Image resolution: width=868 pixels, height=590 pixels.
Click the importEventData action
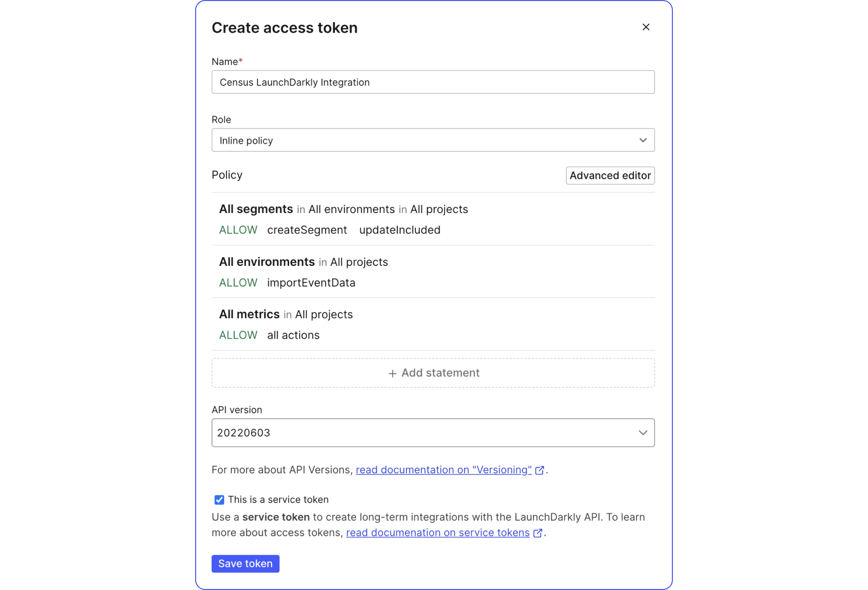[x=311, y=283]
